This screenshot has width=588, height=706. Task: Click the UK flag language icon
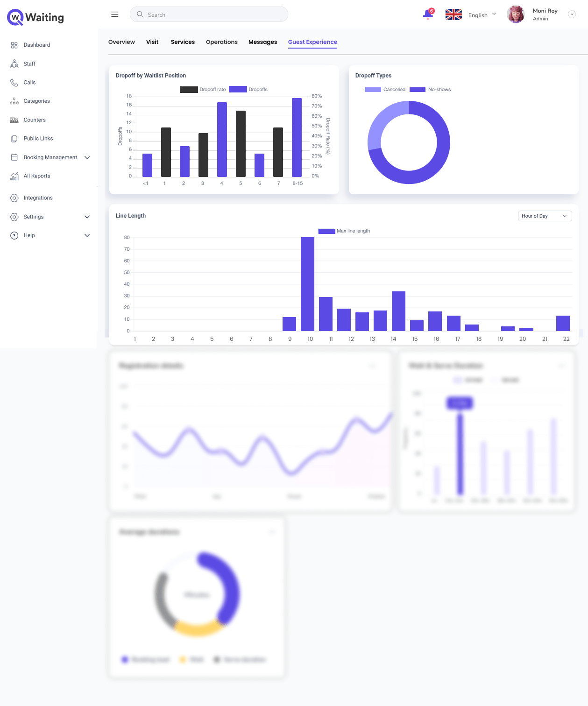pos(453,15)
